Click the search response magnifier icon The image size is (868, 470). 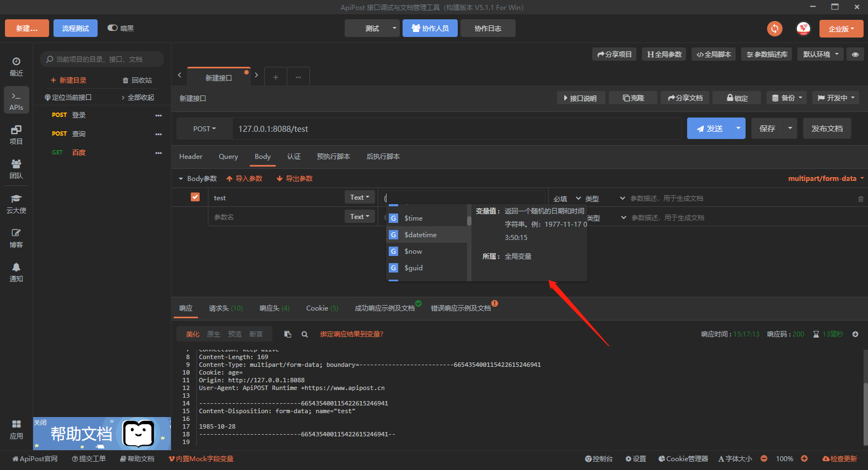click(x=304, y=334)
